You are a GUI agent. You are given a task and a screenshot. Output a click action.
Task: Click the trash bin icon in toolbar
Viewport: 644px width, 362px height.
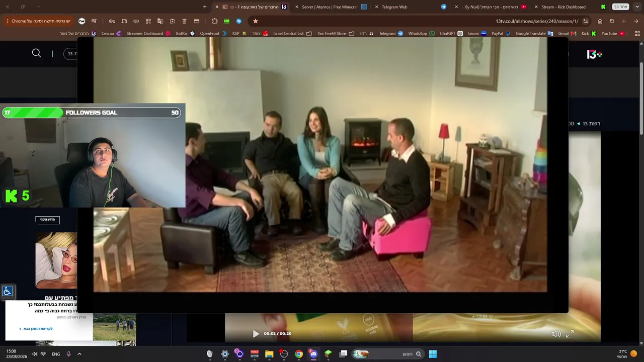[184, 21]
